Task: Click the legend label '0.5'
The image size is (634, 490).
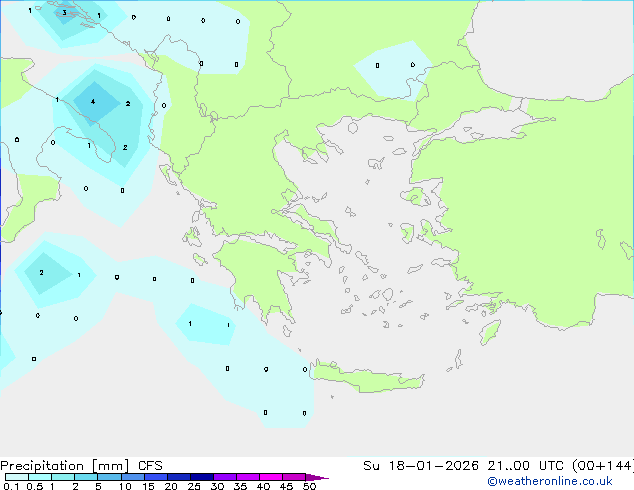Action: coord(35,486)
